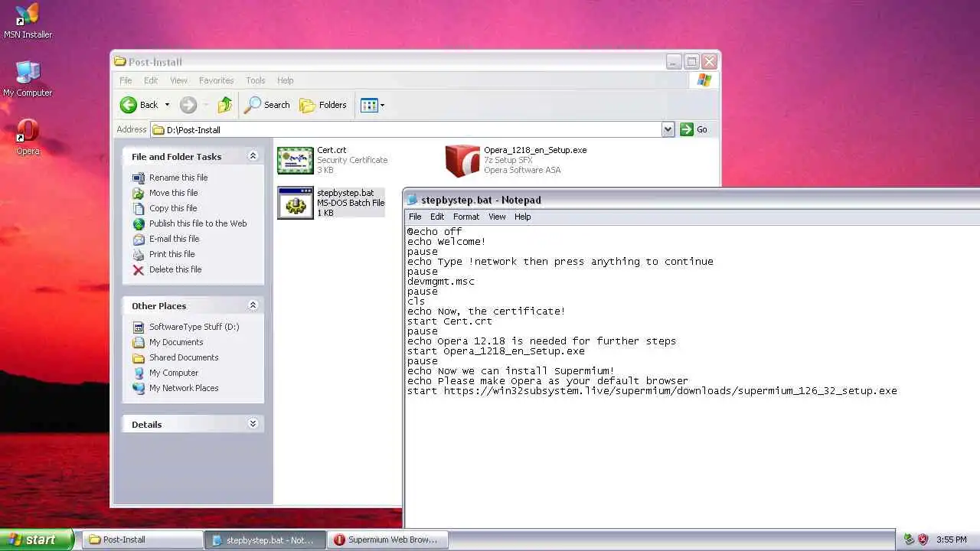The image size is (980, 551).
Task: Switch to Post-Install taskbar button
Action: tap(143, 540)
